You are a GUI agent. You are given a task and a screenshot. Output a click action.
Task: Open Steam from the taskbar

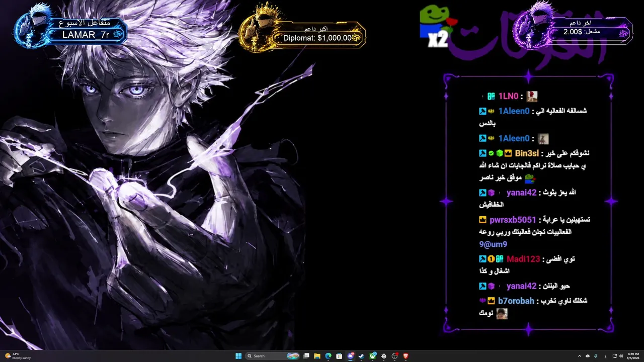pos(361,356)
